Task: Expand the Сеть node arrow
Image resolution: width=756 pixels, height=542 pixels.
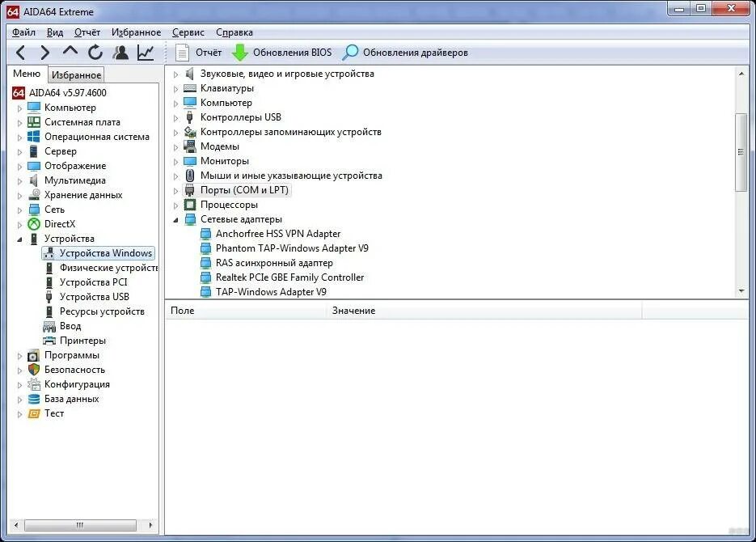Action: click(19, 210)
